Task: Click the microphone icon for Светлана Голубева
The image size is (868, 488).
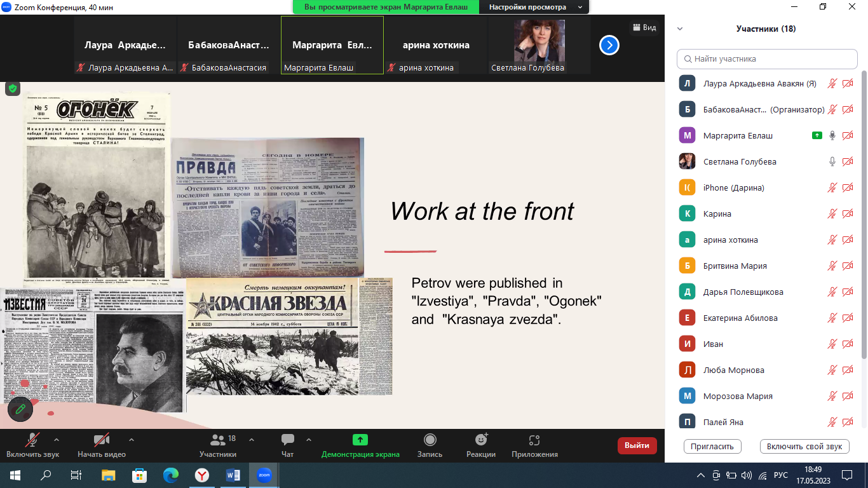Action: point(832,161)
